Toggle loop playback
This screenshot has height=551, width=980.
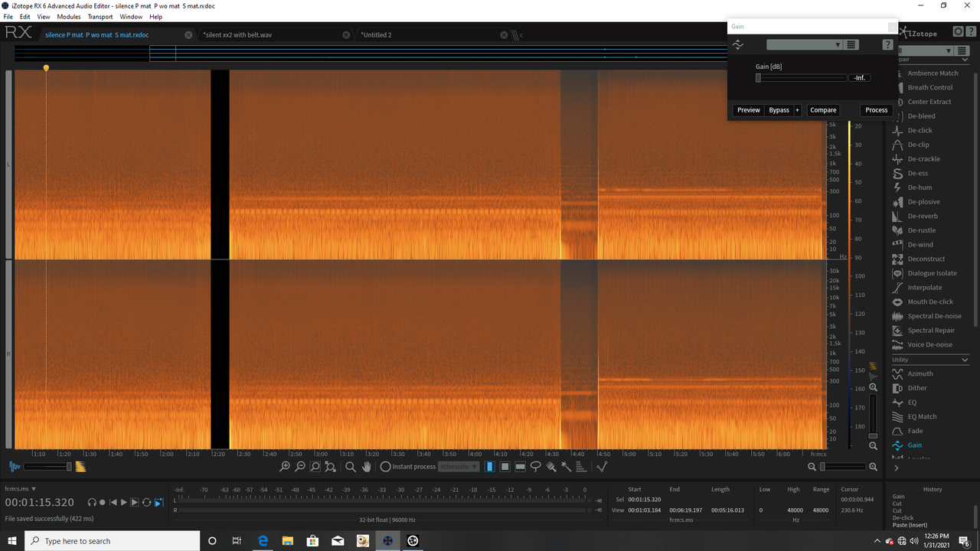[x=146, y=502]
